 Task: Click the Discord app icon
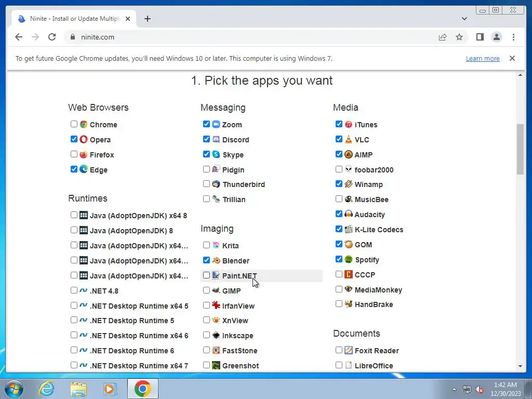[216, 139]
